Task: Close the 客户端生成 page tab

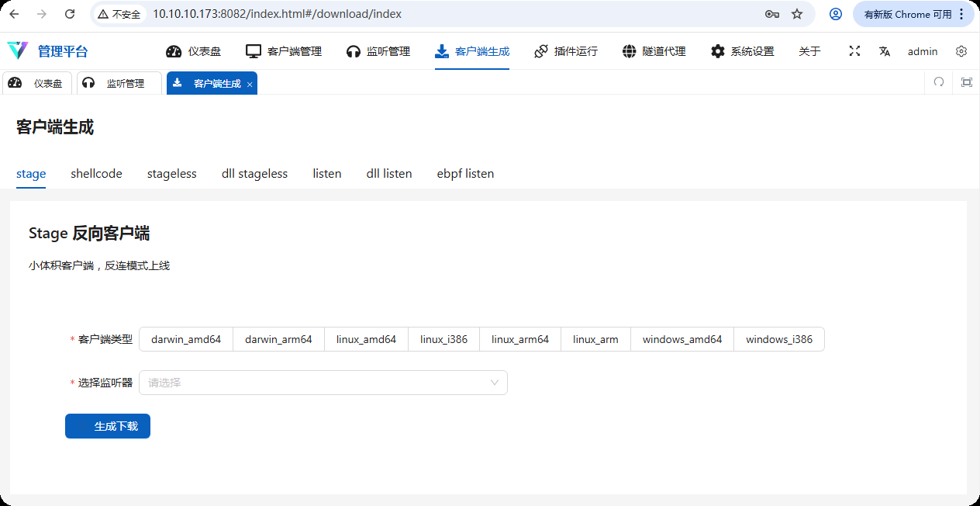Action: click(250, 83)
